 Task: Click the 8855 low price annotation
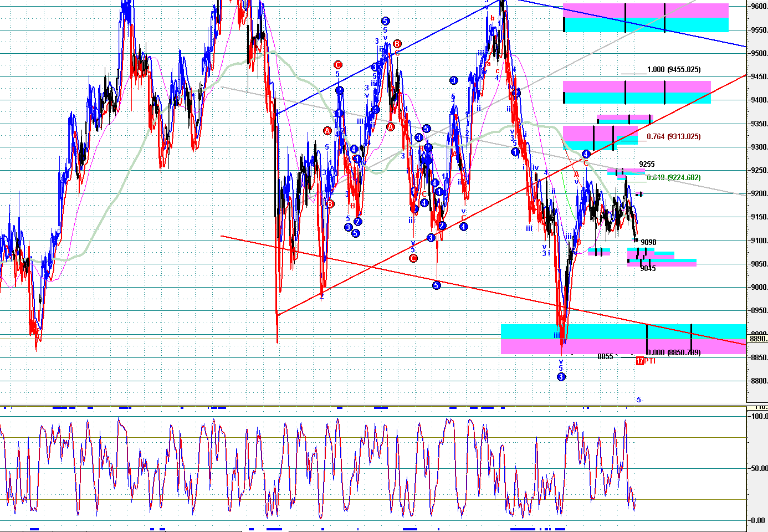click(x=605, y=357)
